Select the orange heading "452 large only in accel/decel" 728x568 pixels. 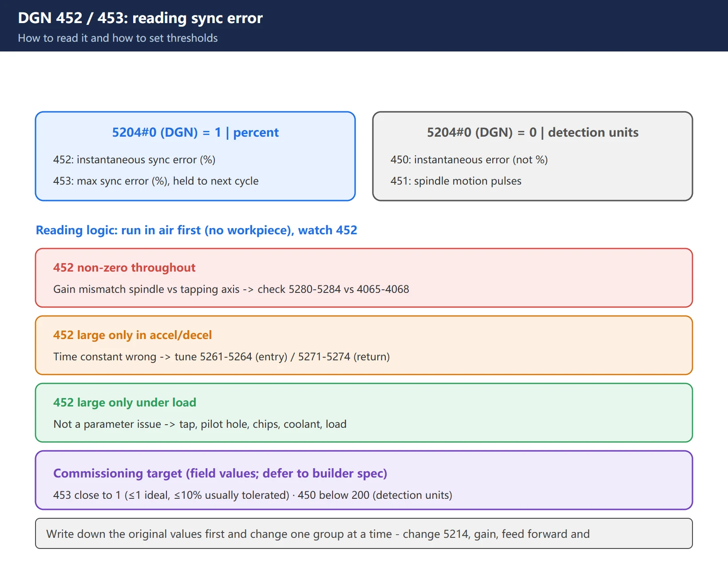coord(132,335)
